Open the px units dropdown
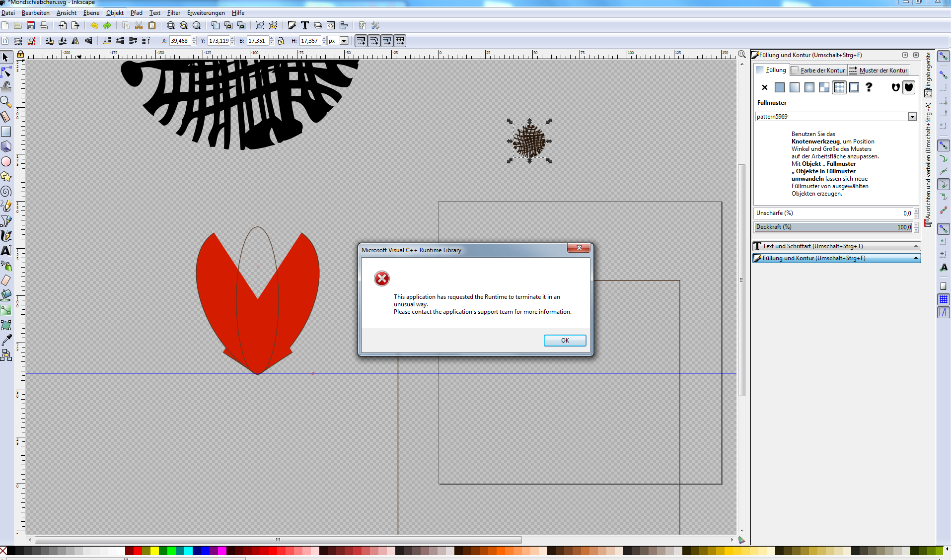Screen dimensions: 951x560 tap(344, 41)
